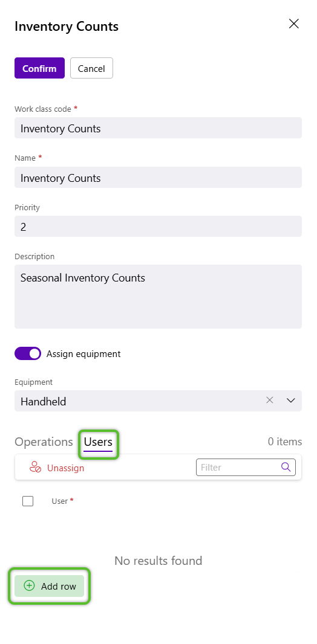The height and width of the screenshot is (644, 317).
Task: Check the select-all User checkbox
Action: [x=28, y=501]
